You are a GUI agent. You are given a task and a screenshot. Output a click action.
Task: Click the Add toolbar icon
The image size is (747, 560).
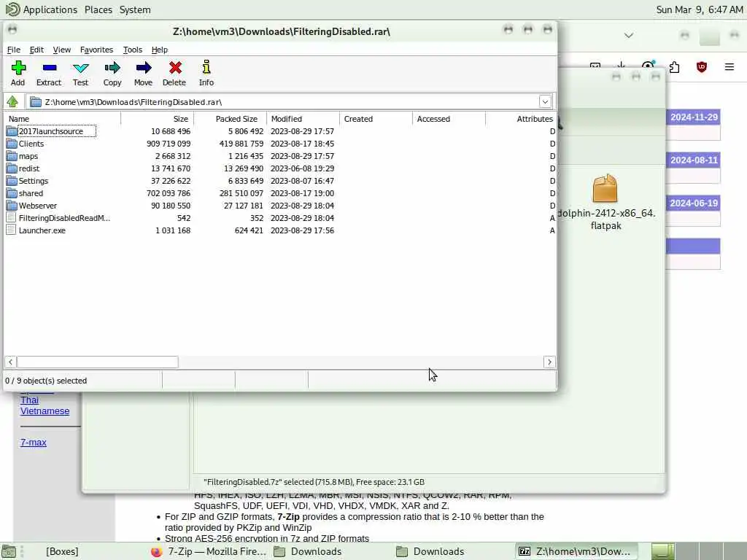[18, 68]
